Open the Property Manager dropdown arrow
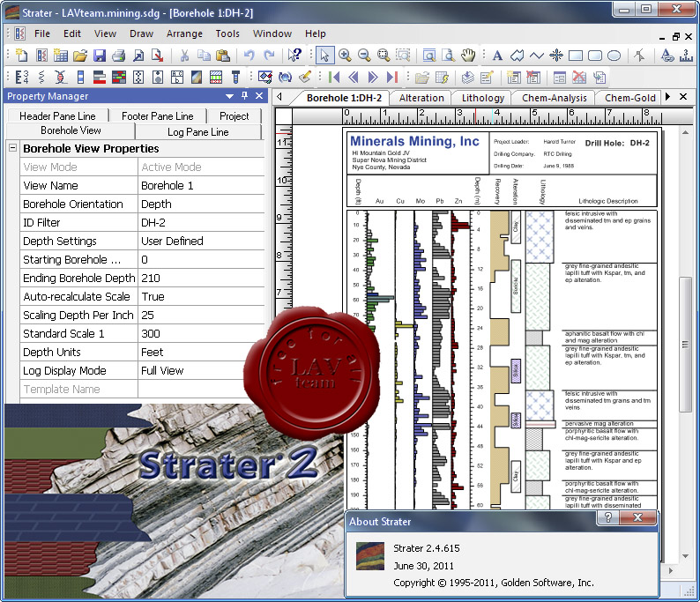Screen dimensions: 700x602 click(x=229, y=96)
